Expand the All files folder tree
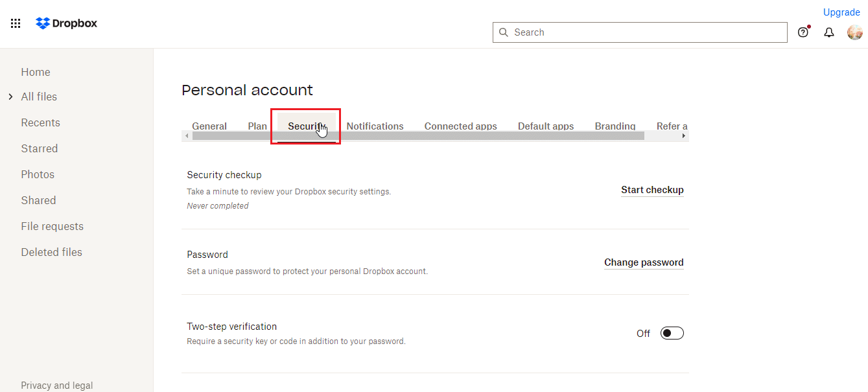Viewport: 868px width, 392px height. coord(10,97)
